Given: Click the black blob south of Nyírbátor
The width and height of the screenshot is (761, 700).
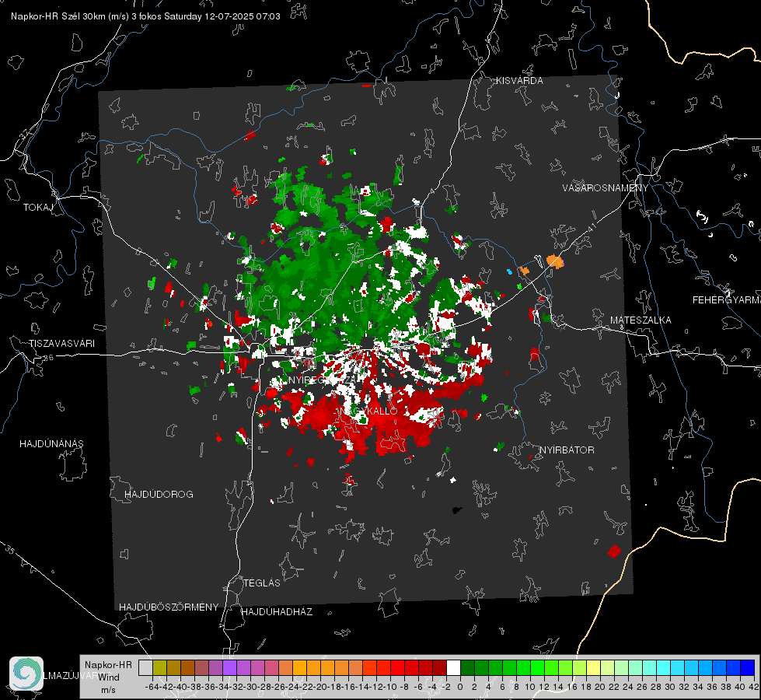Looking at the screenshot, I should pyautogui.click(x=456, y=510).
